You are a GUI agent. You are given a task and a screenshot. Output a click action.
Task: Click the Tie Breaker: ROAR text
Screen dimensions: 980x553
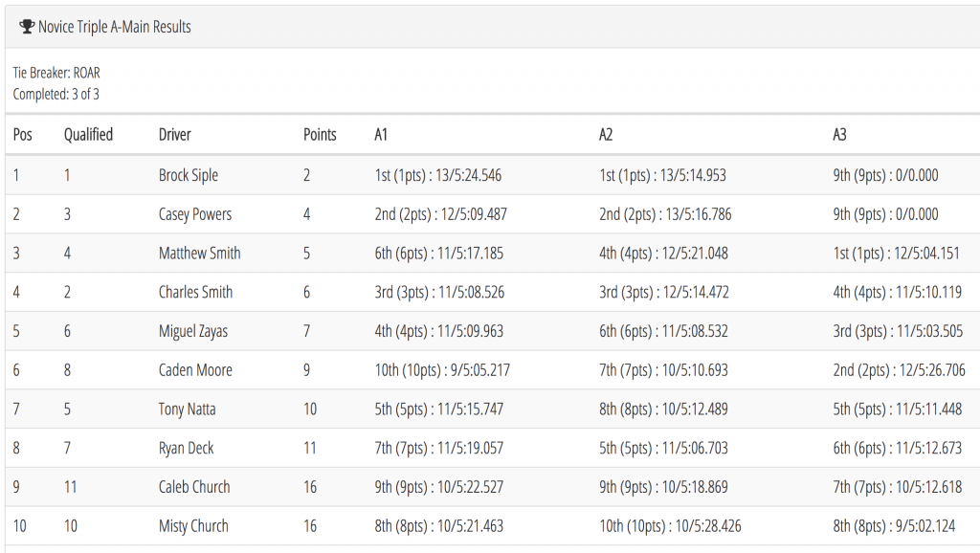(x=56, y=73)
